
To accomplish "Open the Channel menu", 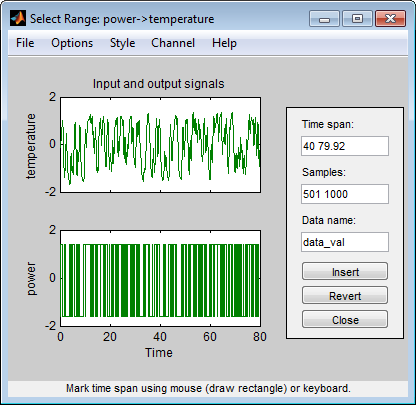I will pyautogui.click(x=173, y=43).
